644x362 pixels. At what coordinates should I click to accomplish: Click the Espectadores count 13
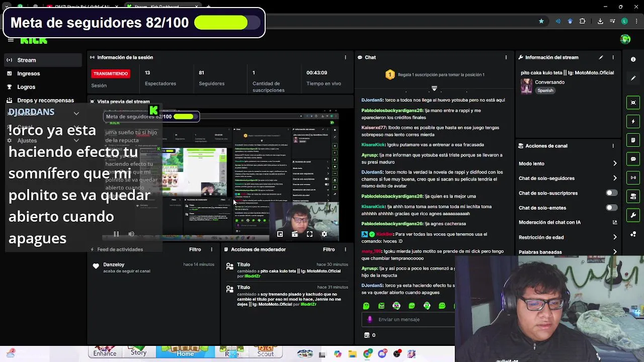147,73
